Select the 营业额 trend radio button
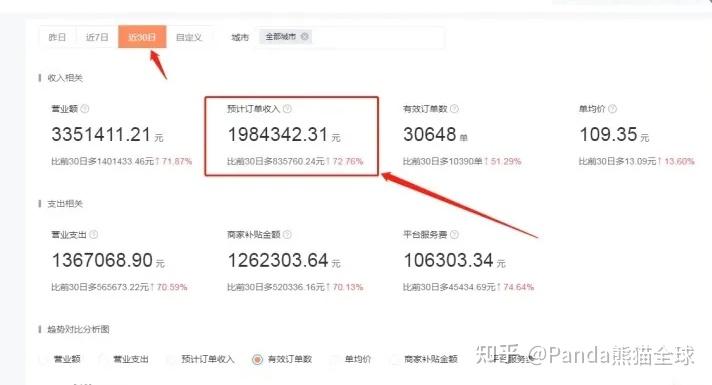Viewport: 712px width, 385px height. point(44,360)
